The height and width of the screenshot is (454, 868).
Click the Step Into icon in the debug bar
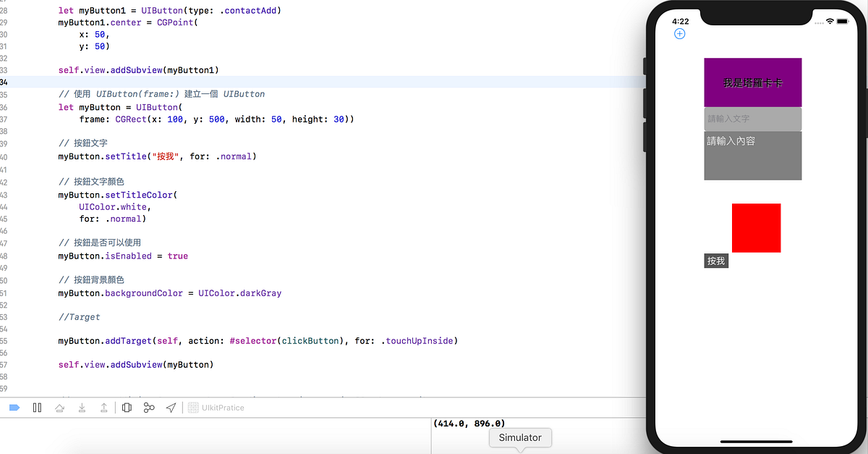pyautogui.click(x=82, y=407)
